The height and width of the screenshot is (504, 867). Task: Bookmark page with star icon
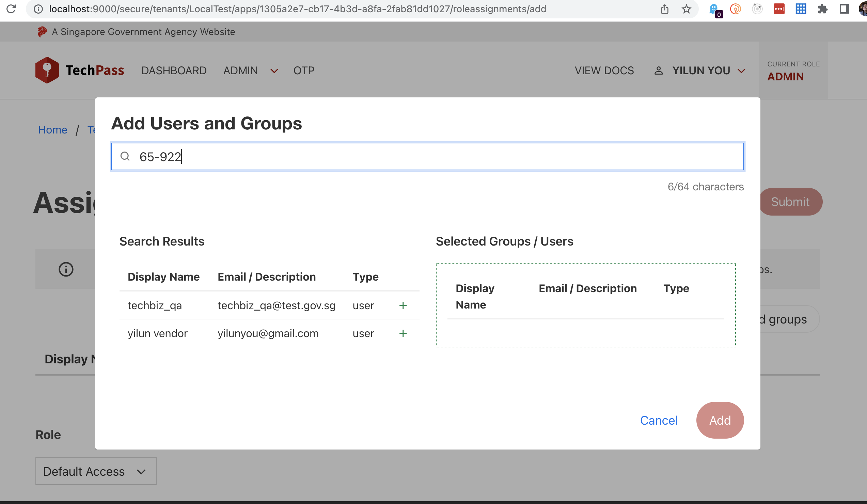(686, 9)
